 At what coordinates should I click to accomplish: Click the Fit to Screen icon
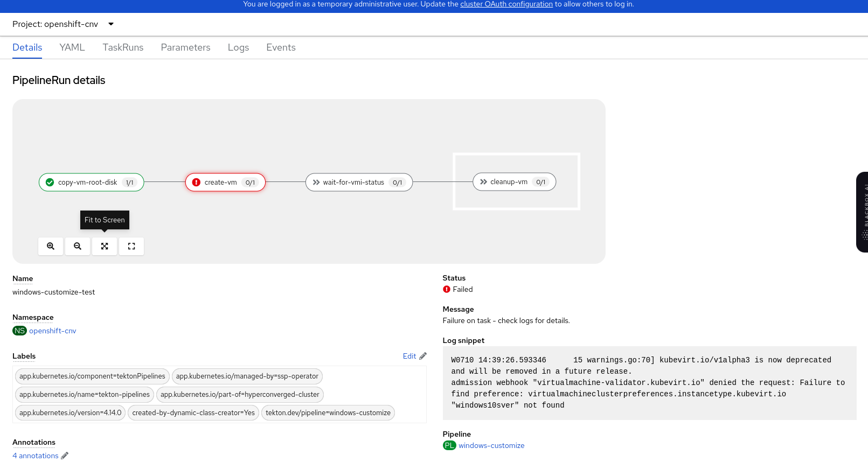click(105, 246)
